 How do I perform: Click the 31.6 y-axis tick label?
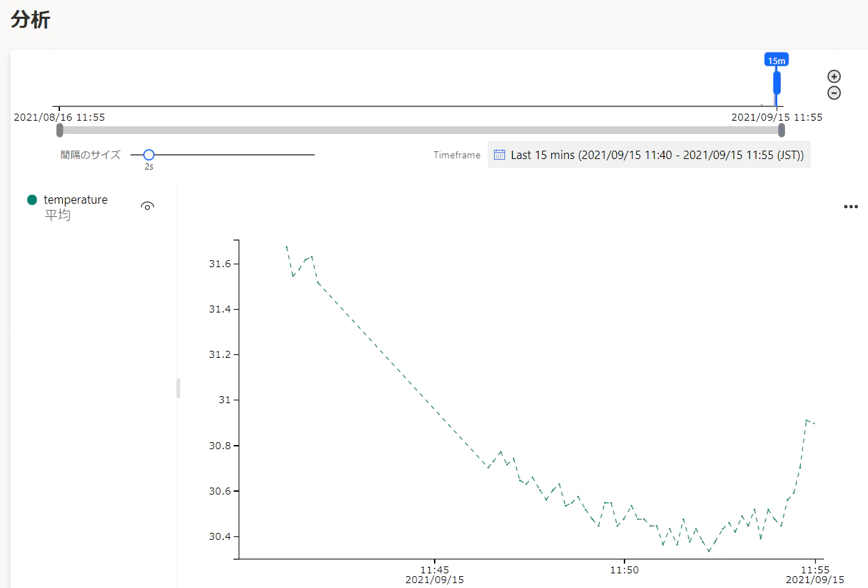(220, 264)
